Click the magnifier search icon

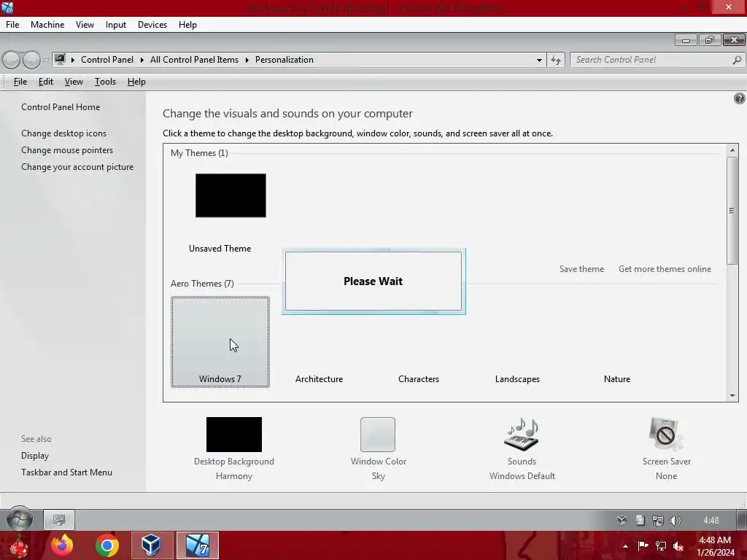[737, 60]
